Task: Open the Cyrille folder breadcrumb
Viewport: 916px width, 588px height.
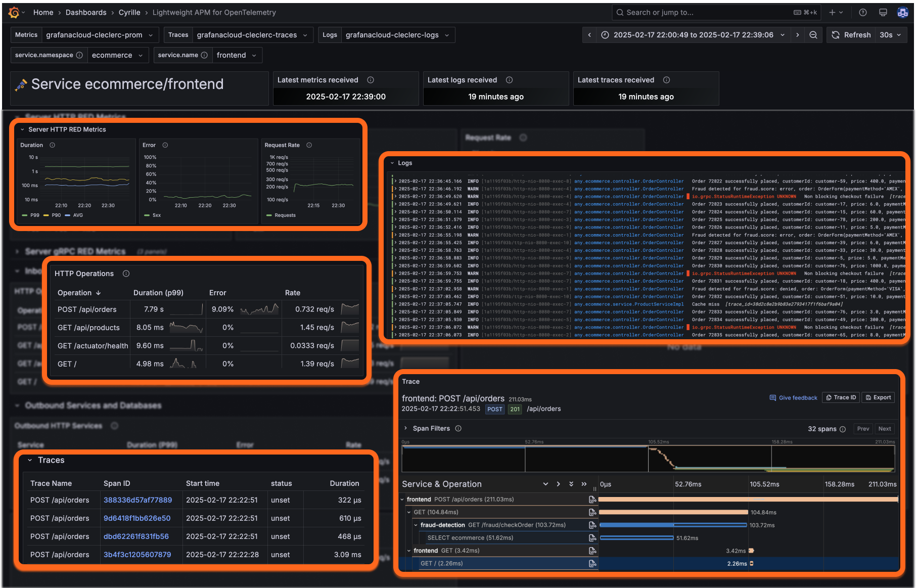Action: point(129,13)
